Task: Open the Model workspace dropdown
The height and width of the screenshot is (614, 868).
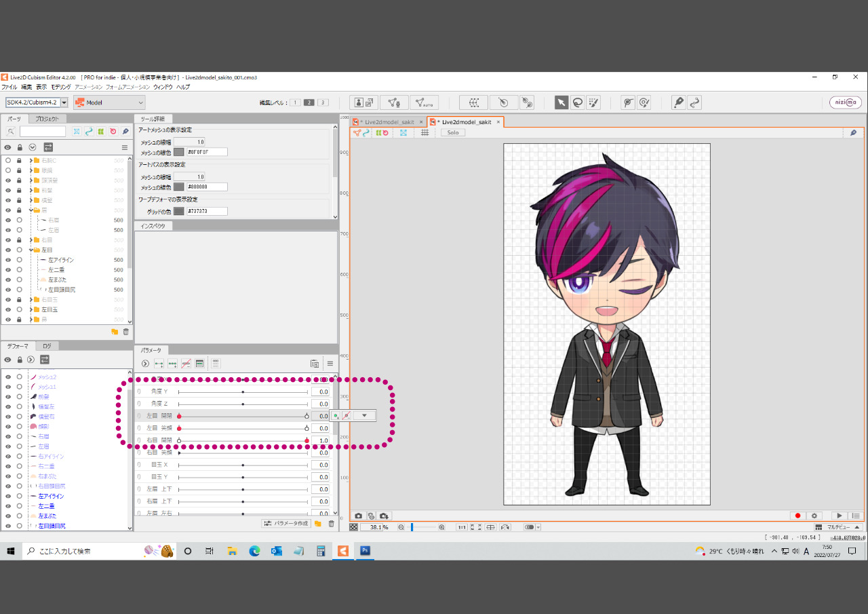Action: (109, 102)
